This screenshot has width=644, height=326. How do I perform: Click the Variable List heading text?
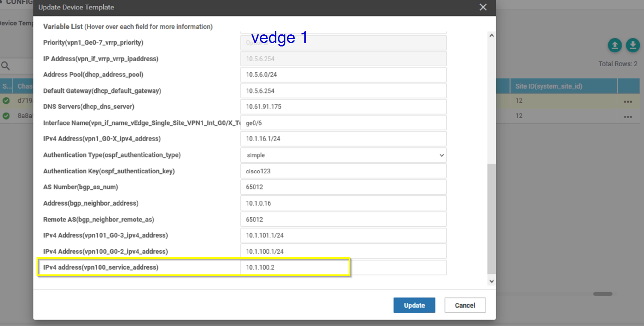pos(128,27)
